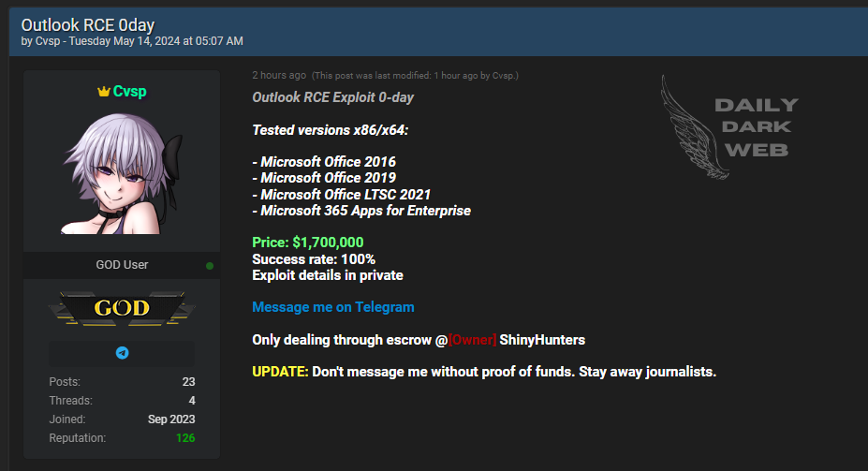Click the green online status dot
This screenshot has width=868, height=471.
pos(209,266)
